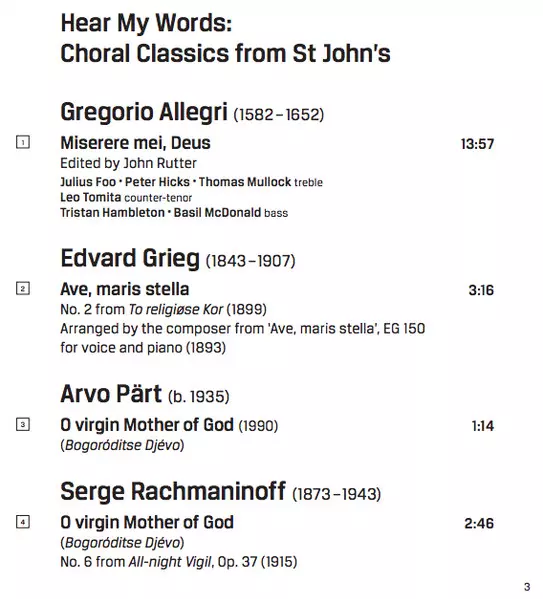This screenshot has height=599, width=543.
Task: Click the Arvo Pärt composer heading
Action: click(145, 394)
